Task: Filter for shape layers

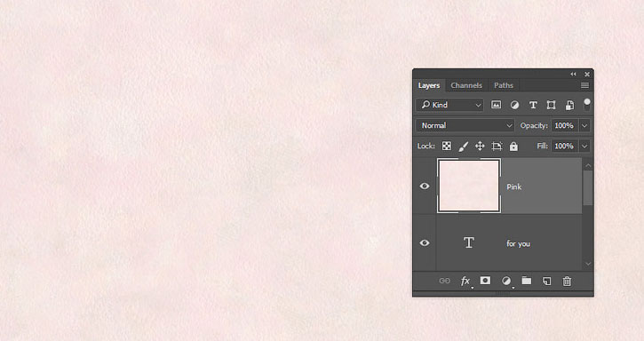Action: tap(552, 105)
